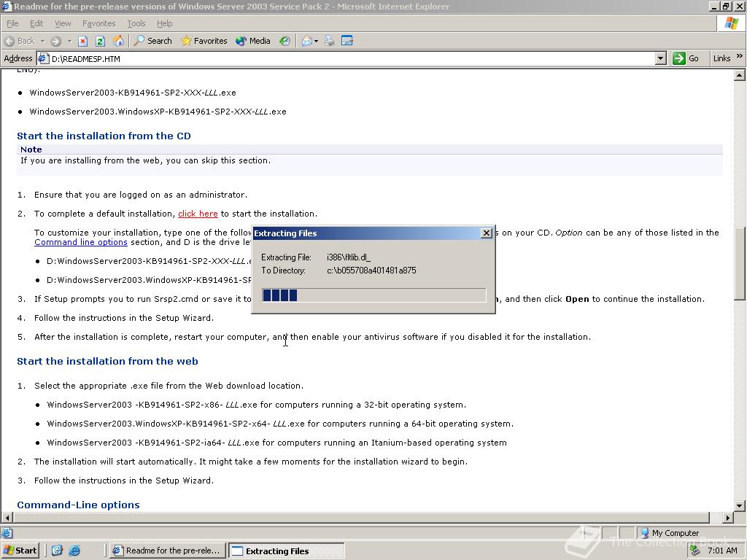This screenshot has height=560, width=747.
Task: Open the Forward history dropdown arrow
Action: (69, 41)
